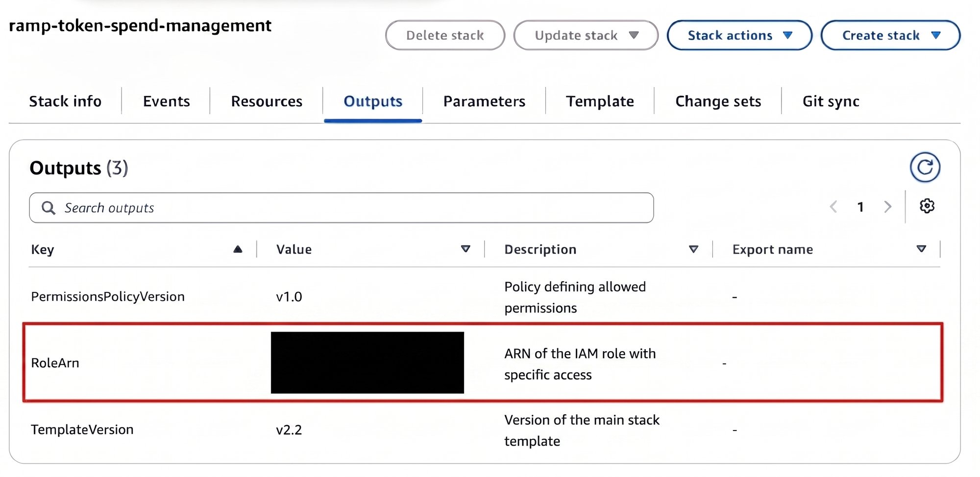Expand the Create stack dropdown
980x477 pixels.
pyautogui.click(x=890, y=35)
